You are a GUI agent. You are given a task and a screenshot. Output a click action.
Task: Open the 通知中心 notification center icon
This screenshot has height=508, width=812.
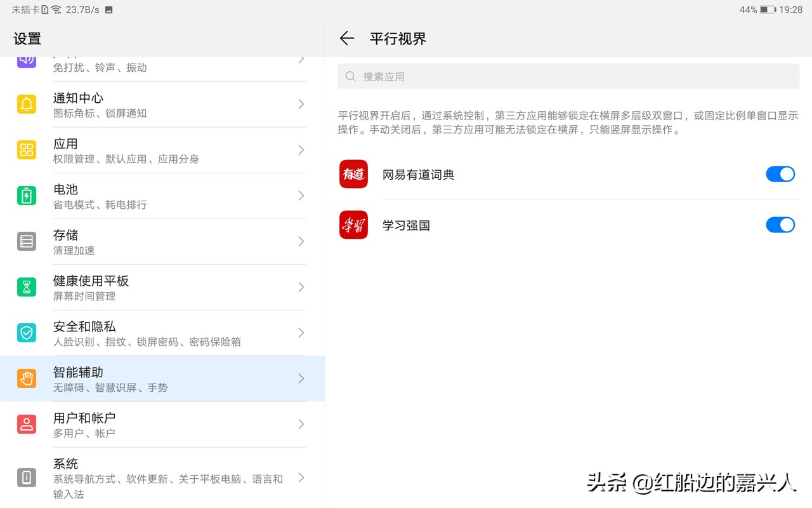click(26, 105)
